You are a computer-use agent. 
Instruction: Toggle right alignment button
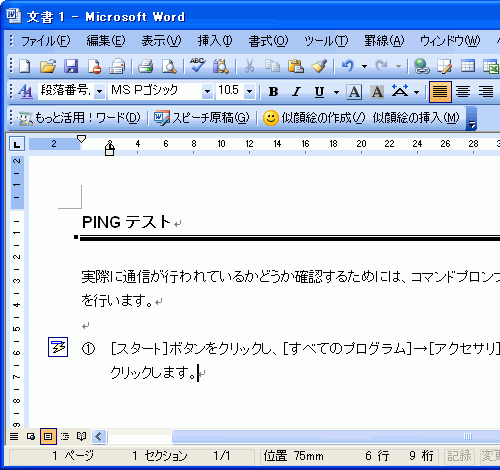(486, 91)
